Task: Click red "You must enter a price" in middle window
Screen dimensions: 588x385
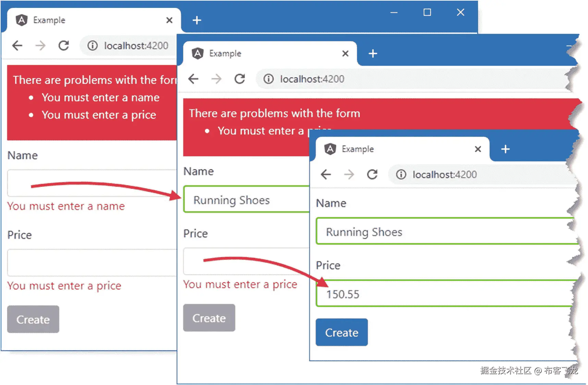Action: coord(240,284)
